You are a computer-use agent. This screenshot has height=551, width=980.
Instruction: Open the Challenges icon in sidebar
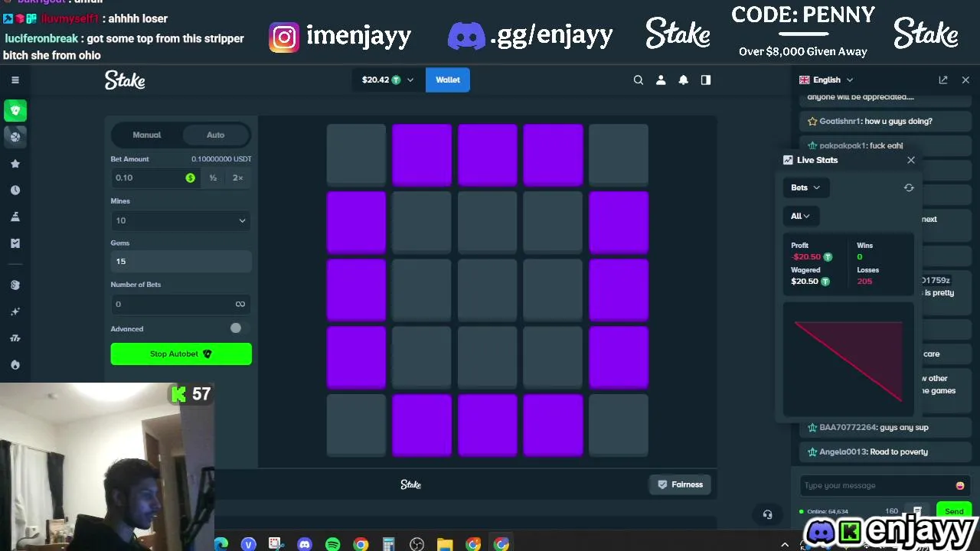click(15, 217)
